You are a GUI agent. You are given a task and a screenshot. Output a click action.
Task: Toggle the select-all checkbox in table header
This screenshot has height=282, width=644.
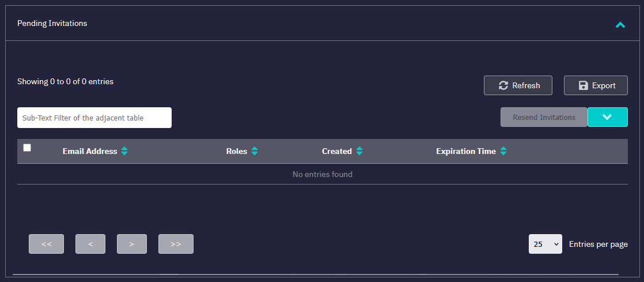click(x=27, y=148)
